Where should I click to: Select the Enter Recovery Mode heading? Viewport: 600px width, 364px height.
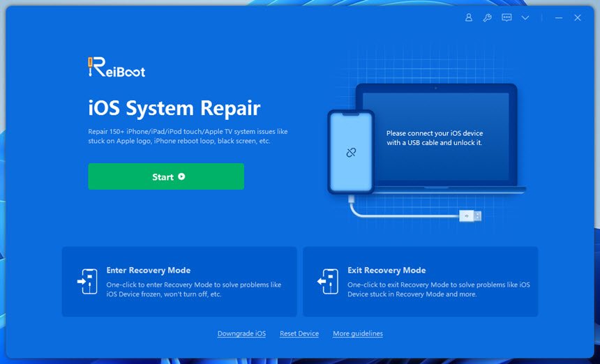click(149, 271)
